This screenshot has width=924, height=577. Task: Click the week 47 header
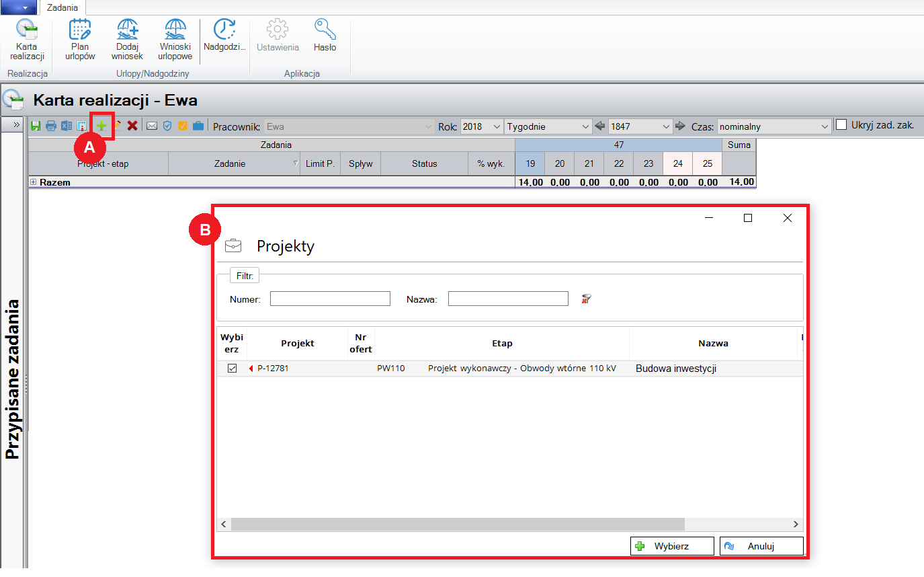click(618, 145)
